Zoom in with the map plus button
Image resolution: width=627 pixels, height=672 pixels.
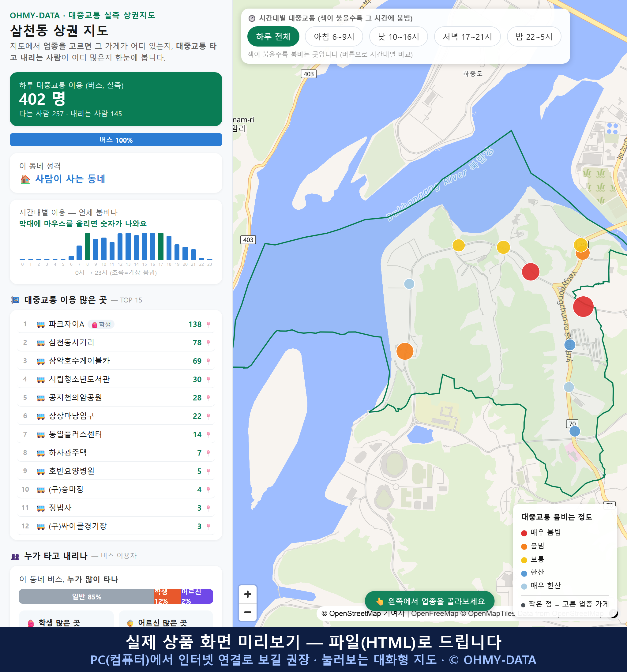coord(247,594)
